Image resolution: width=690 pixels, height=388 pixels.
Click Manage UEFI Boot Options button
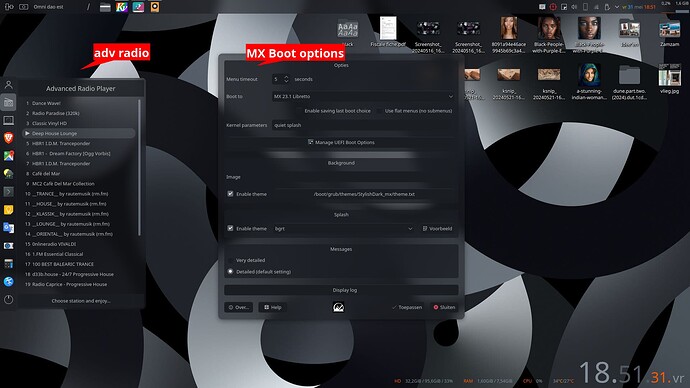point(341,143)
